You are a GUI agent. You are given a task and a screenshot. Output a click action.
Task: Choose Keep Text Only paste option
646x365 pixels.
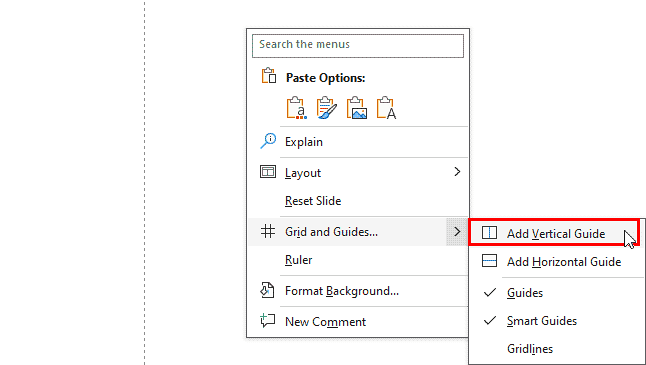386,108
